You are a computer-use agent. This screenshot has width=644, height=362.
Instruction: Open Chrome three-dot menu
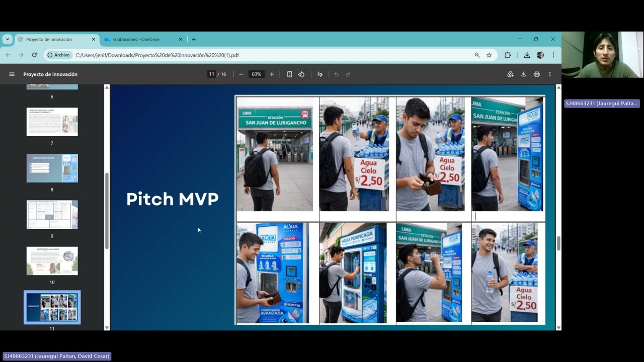pos(553,55)
